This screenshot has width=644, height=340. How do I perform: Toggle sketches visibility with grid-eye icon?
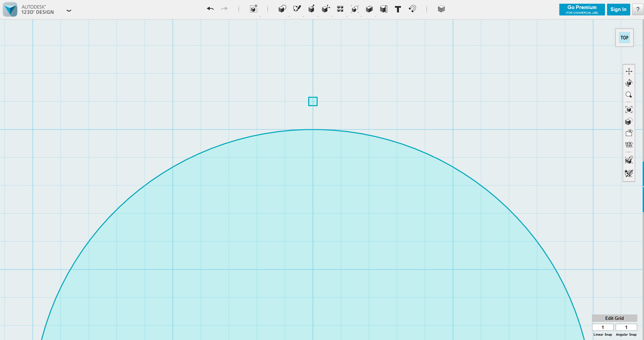tap(629, 145)
